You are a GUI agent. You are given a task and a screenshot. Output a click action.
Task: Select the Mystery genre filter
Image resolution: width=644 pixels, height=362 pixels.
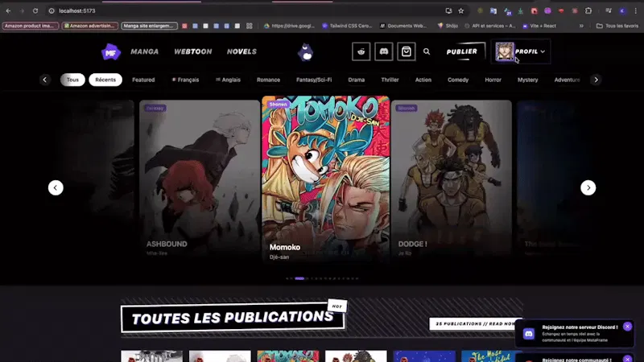(x=527, y=80)
